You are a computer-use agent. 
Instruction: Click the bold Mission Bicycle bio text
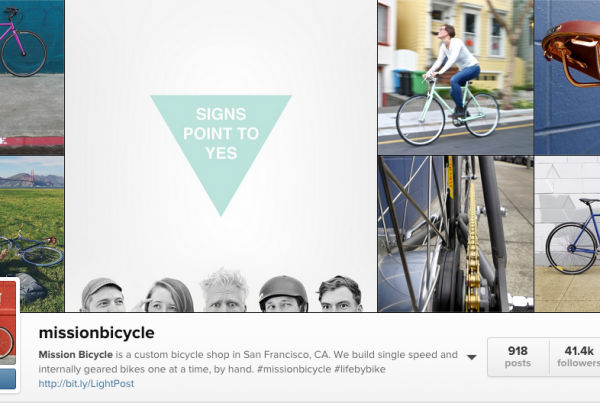[x=75, y=355]
